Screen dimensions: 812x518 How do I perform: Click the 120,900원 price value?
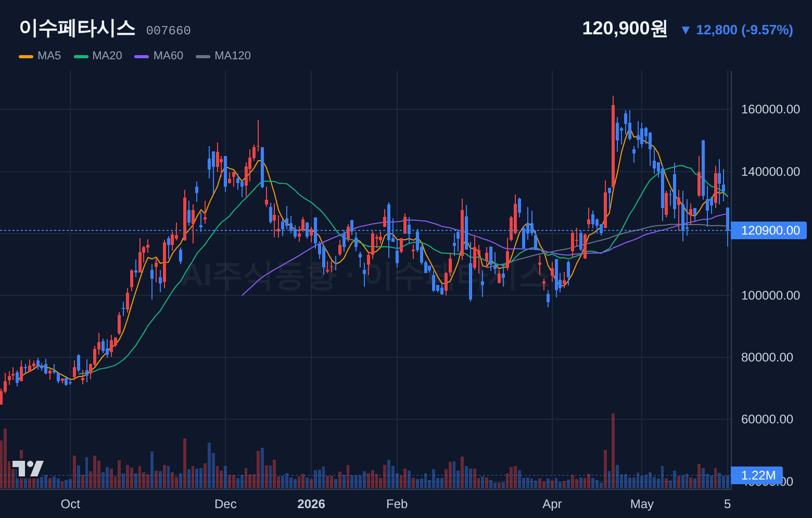[x=625, y=28]
